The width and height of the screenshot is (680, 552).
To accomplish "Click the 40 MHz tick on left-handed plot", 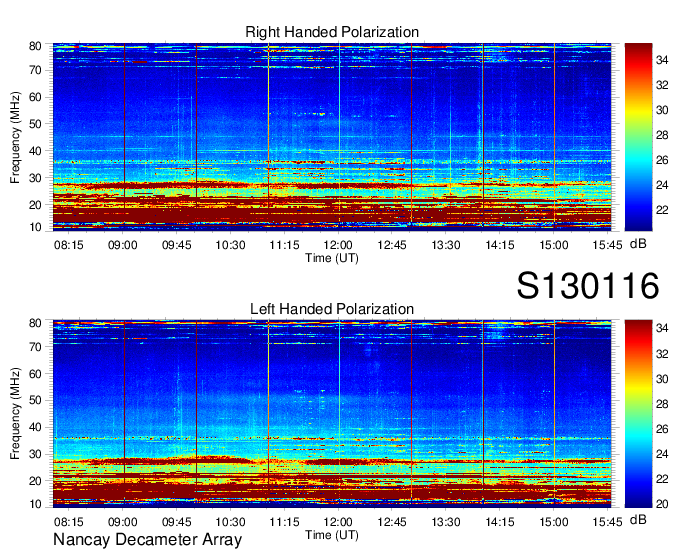I will (x=35, y=428).
